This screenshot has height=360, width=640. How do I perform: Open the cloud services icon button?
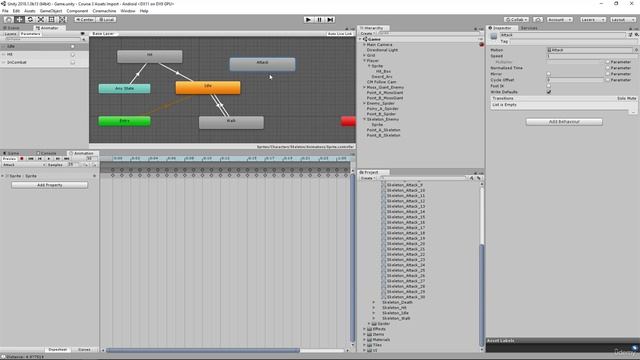(538, 20)
